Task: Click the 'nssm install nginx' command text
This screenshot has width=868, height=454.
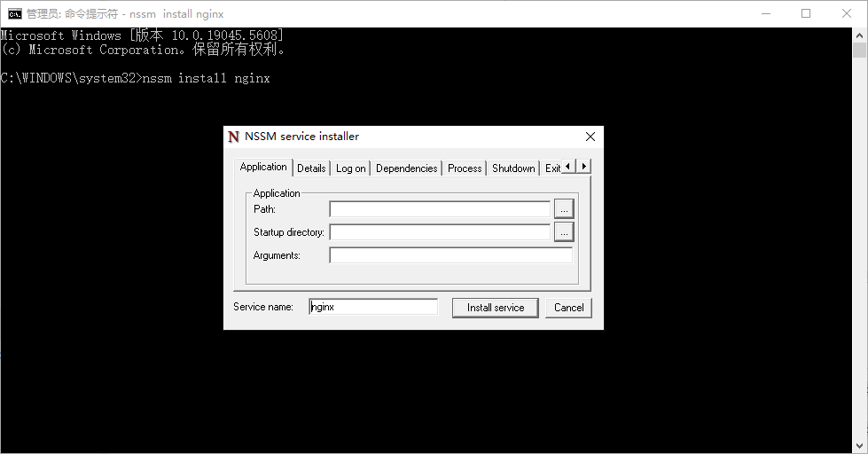Action: (x=206, y=78)
